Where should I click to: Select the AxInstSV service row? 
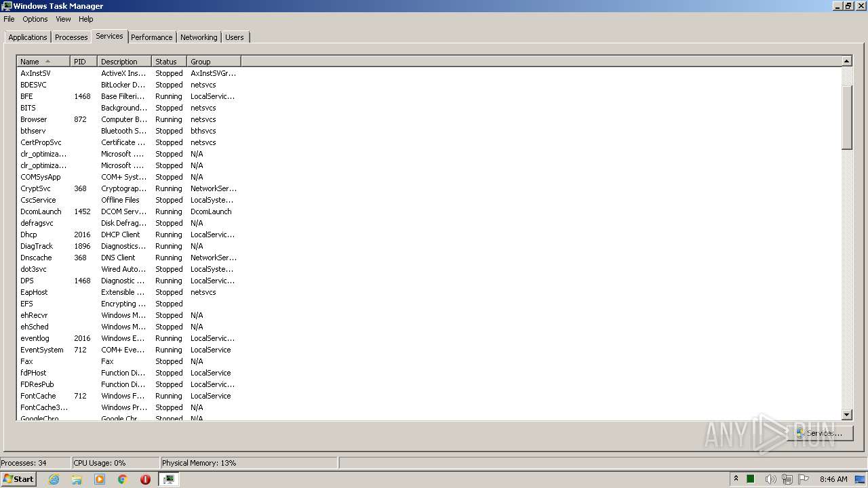click(129, 73)
